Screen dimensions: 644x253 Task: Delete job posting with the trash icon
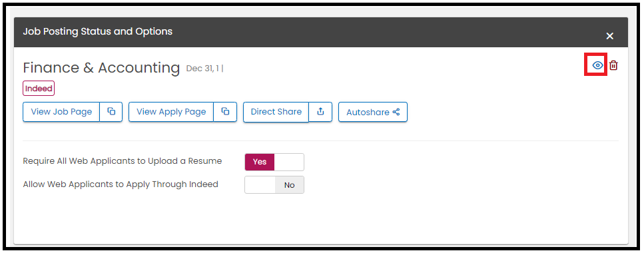click(613, 65)
